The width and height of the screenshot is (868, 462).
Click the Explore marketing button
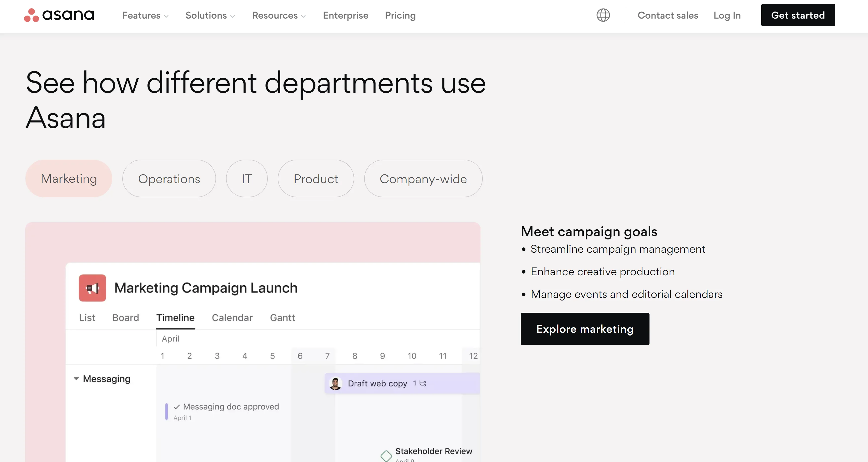(x=585, y=329)
